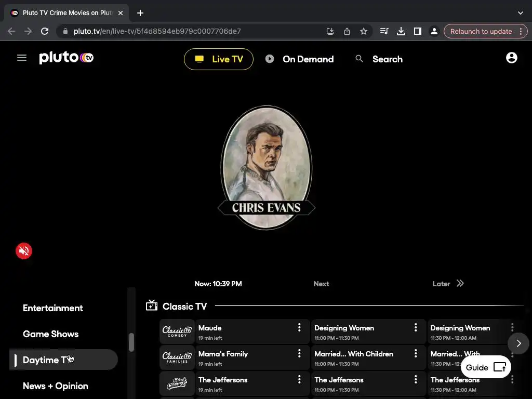
Task: Open the account profile icon on Pluto page
Action: pos(511,58)
